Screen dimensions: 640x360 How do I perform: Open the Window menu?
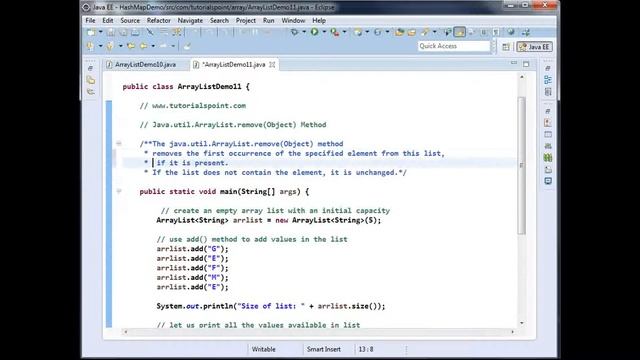(x=293, y=20)
